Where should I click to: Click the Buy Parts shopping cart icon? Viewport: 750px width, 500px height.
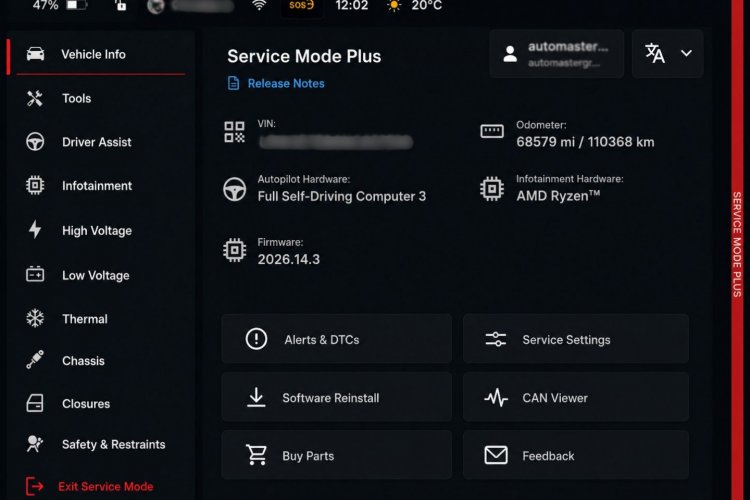tap(256, 455)
